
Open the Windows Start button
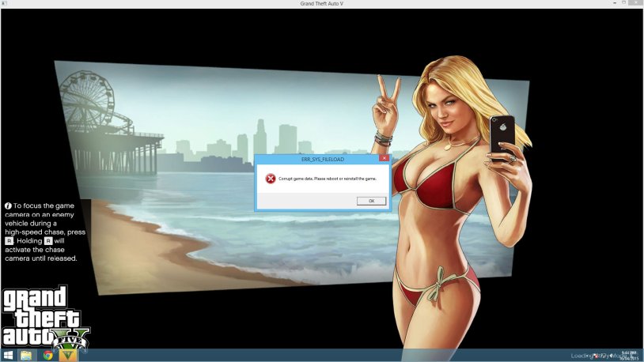click(x=8, y=356)
